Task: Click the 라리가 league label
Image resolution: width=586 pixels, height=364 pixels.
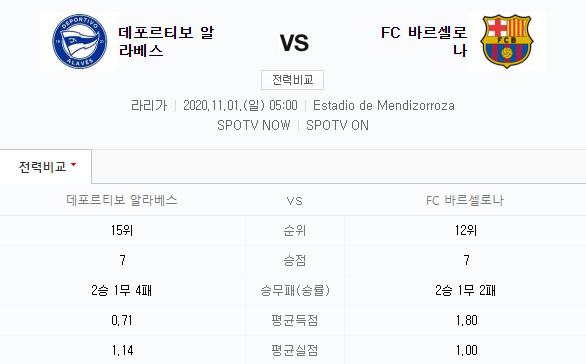Action: tap(149, 105)
